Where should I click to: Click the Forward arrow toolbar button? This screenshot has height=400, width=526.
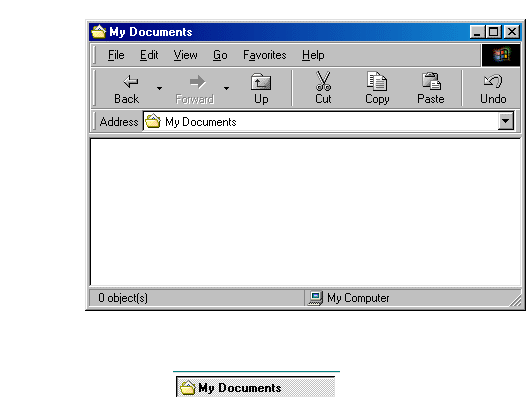(195, 89)
